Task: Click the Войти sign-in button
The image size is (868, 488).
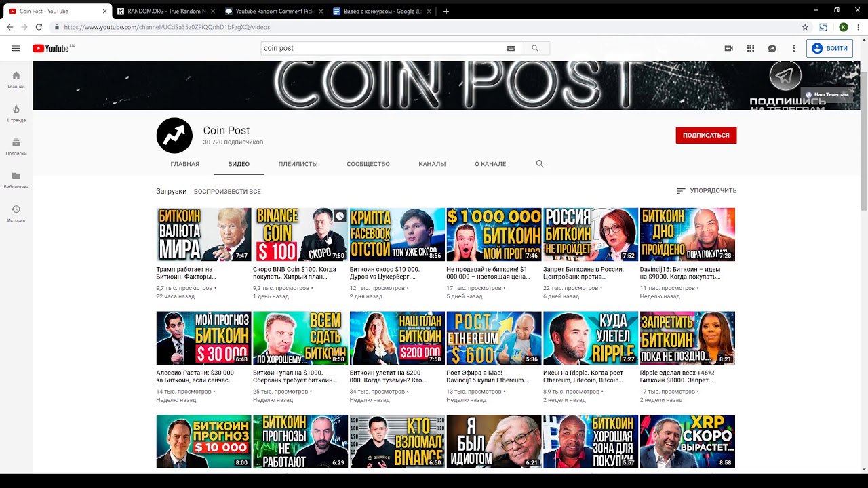Action: click(x=829, y=48)
